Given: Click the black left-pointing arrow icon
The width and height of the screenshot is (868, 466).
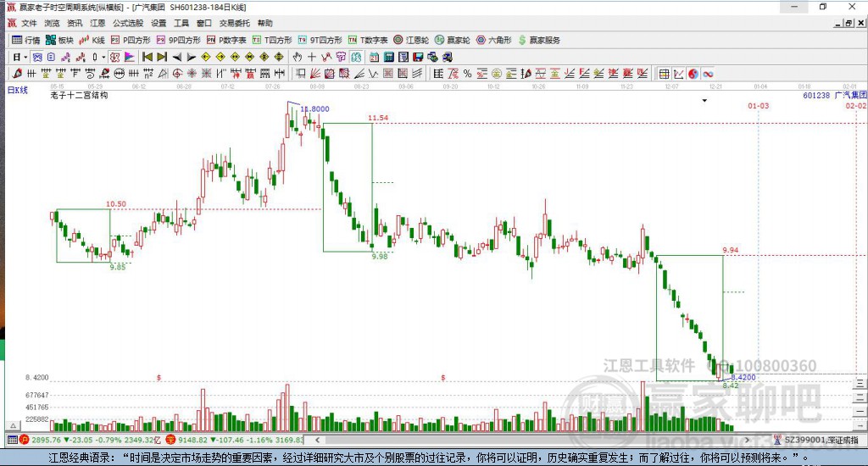Looking at the screenshot, I should 176,57.
